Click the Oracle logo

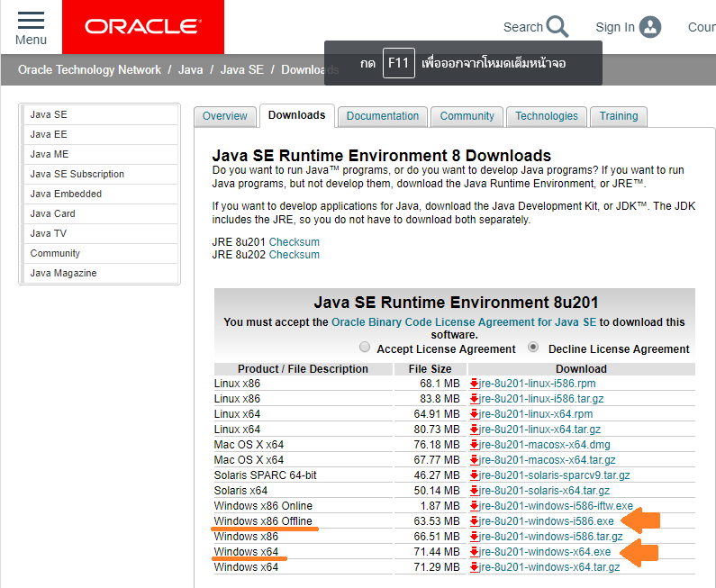coord(143,27)
